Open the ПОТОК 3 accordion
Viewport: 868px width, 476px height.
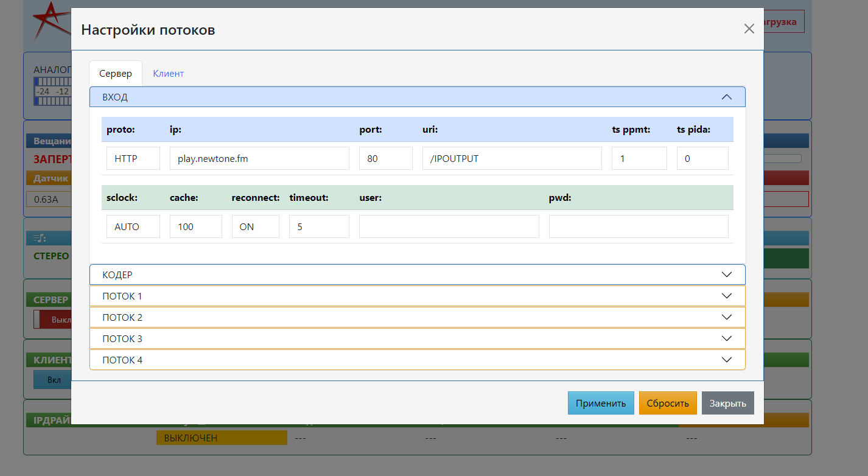click(417, 338)
